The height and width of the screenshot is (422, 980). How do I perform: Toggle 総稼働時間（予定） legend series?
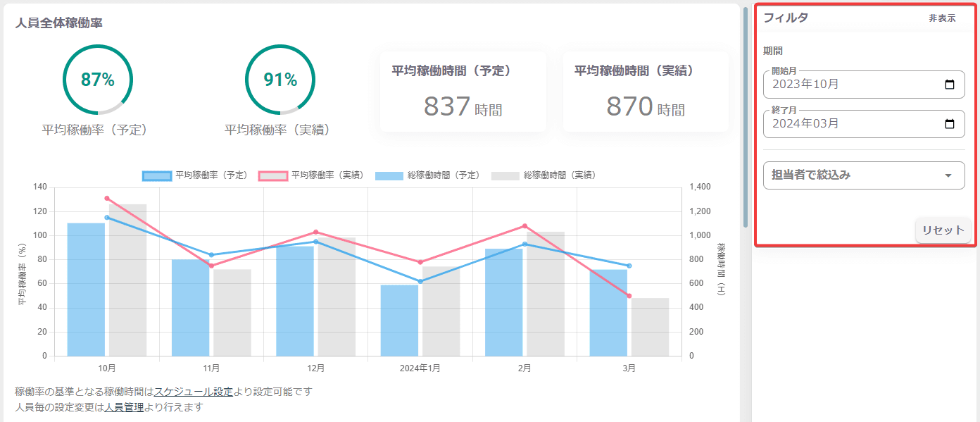click(427, 175)
